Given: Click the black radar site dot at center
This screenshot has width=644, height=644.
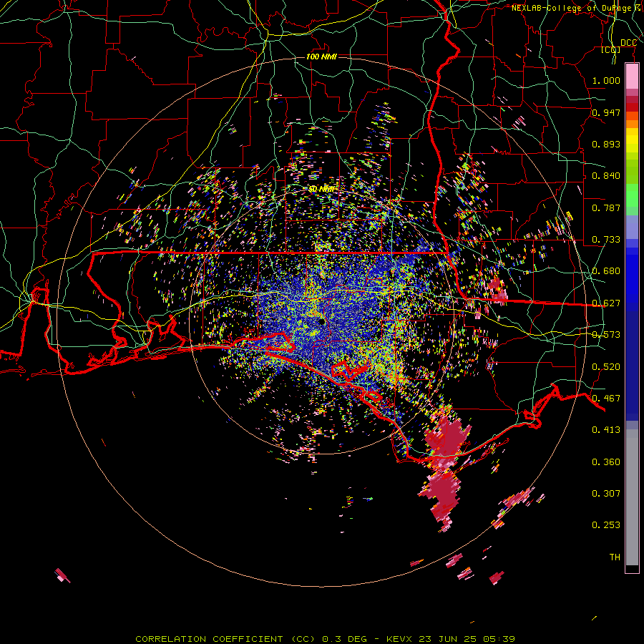Looking at the screenshot, I should point(321,321).
